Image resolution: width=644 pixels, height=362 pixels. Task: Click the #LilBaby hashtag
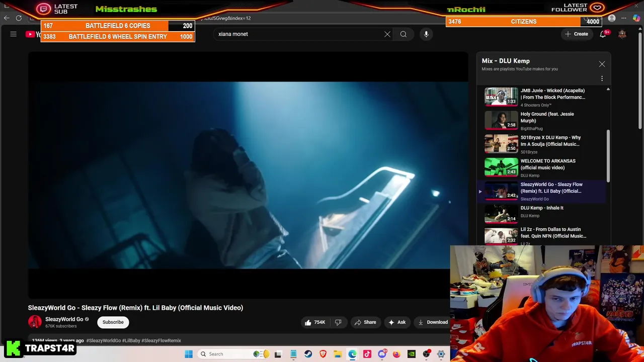coord(131,340)
